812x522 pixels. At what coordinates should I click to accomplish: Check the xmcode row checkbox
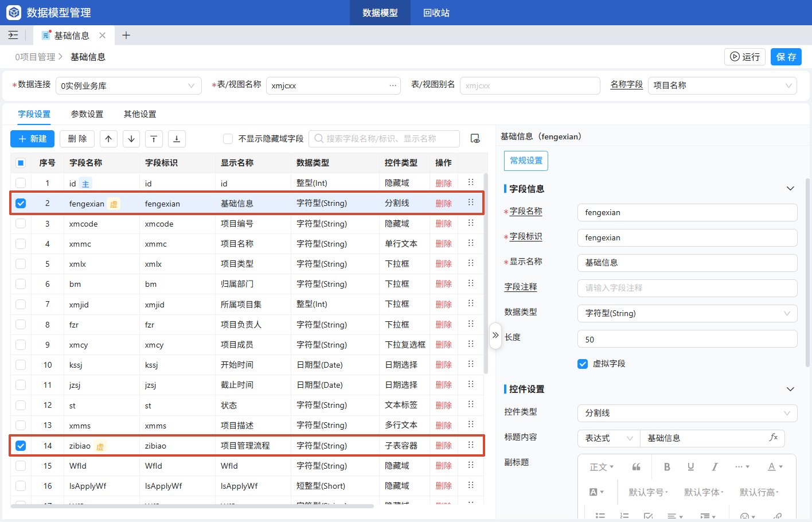21,224
